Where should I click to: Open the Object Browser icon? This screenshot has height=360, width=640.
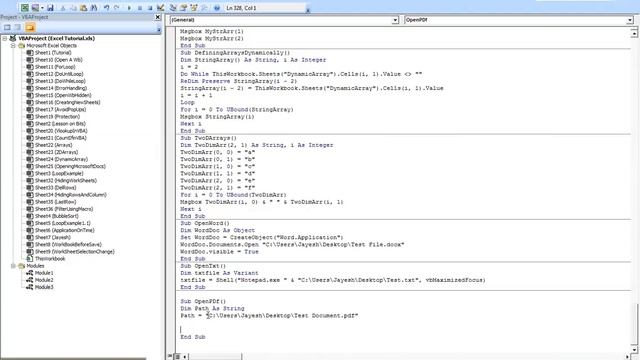click(x=194, y=8)
